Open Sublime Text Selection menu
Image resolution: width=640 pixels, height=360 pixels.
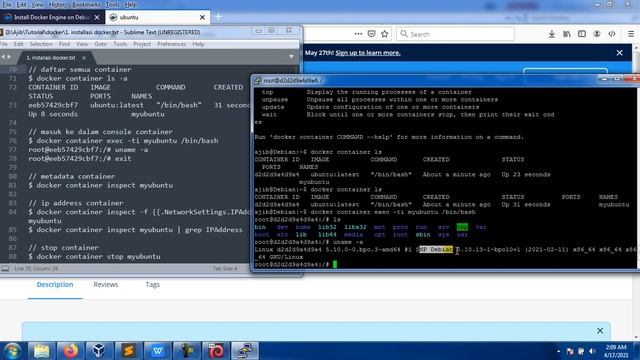41,44
